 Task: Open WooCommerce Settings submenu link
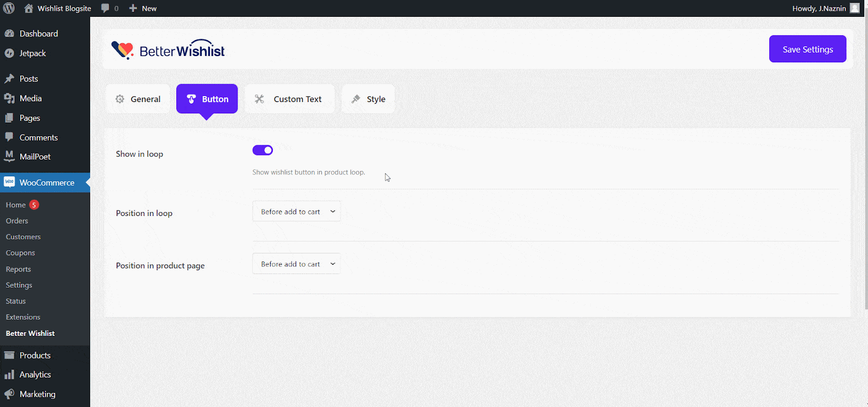pos(19,285)
